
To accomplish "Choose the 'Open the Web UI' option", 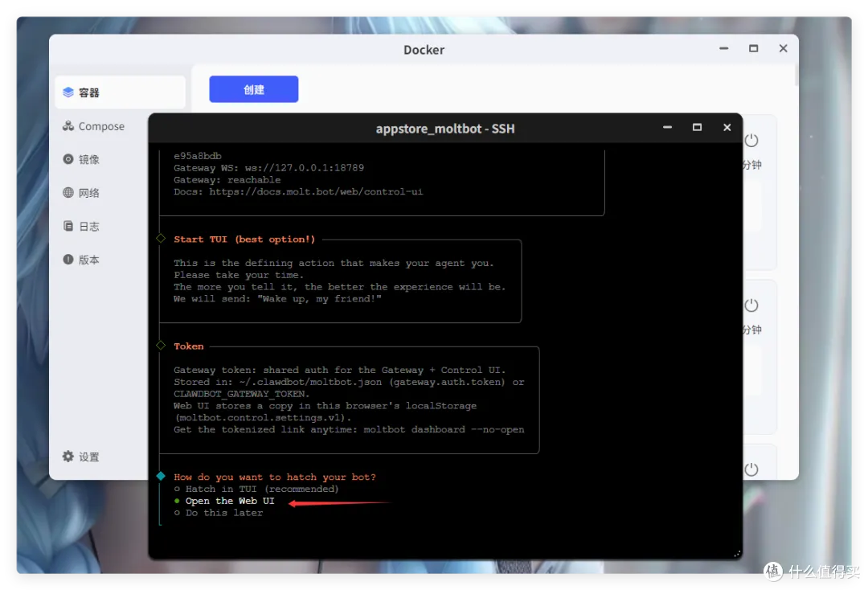I will click(224, 501).
